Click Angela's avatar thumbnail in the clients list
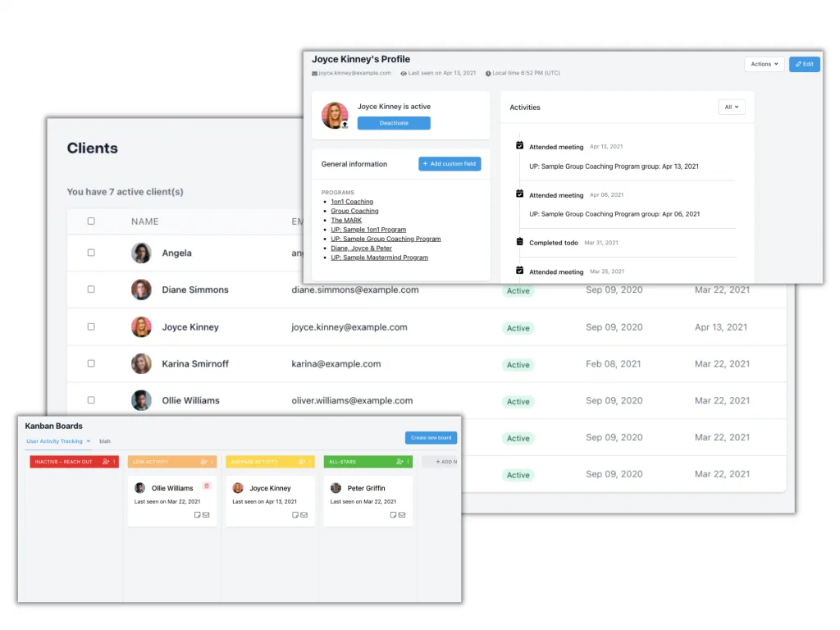Viewport: 840px width, 630px height. [141, 253]
